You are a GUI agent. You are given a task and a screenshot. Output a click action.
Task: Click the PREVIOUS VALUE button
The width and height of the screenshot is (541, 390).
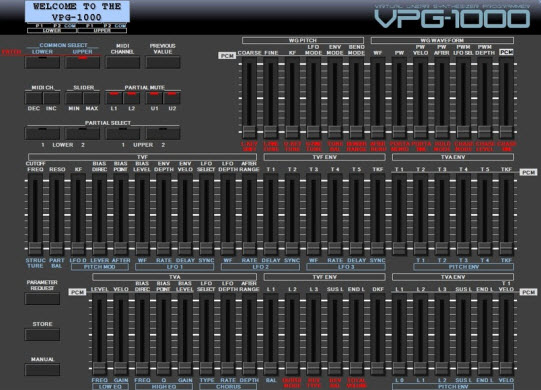163,62
